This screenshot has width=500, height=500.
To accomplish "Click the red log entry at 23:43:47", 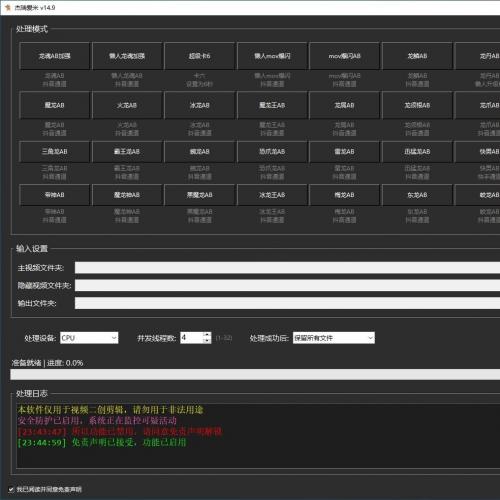I will click(x=120, y=432).
